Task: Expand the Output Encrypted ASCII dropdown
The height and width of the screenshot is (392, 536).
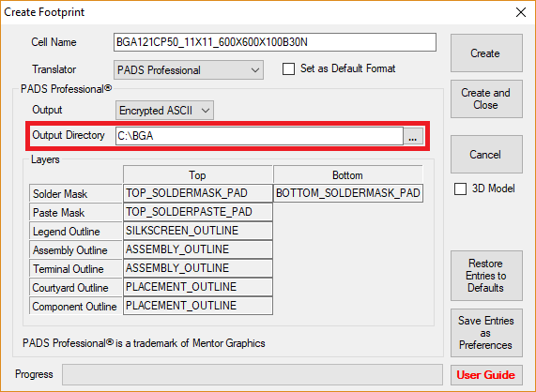Action: (x=164, y=111)
